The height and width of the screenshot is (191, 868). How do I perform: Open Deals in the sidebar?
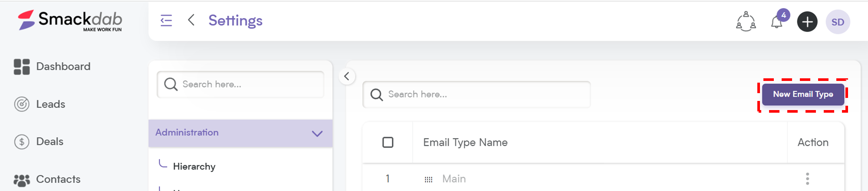(x=39, y=142)
